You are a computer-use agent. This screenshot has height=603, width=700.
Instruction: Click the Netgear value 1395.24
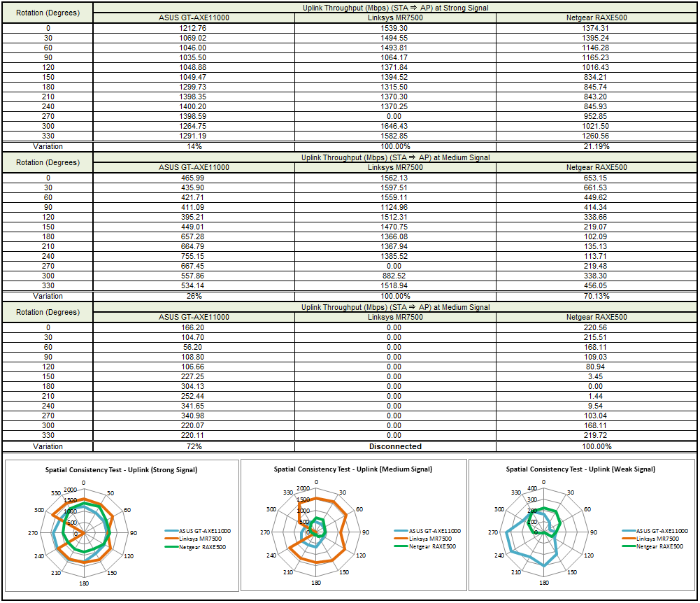click(x=596, y=38)
